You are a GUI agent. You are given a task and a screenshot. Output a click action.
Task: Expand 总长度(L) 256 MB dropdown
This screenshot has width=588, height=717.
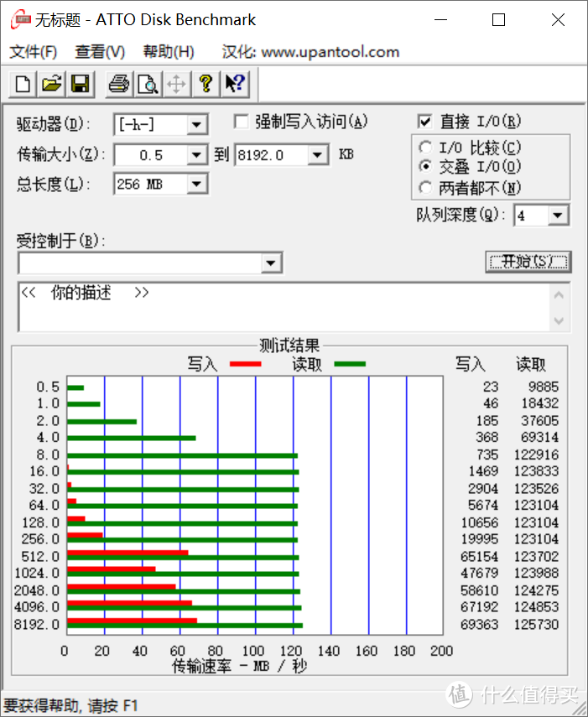point(196,184)
